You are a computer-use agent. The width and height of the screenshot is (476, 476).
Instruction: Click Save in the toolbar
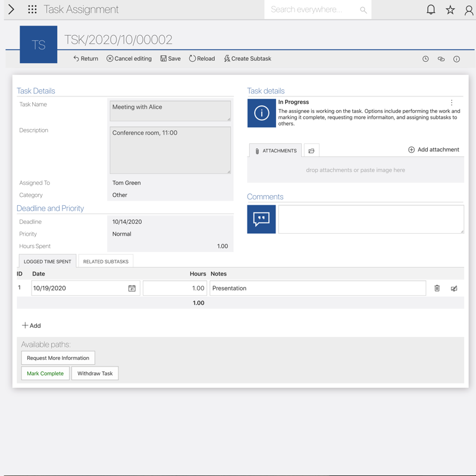click(170, 59)
